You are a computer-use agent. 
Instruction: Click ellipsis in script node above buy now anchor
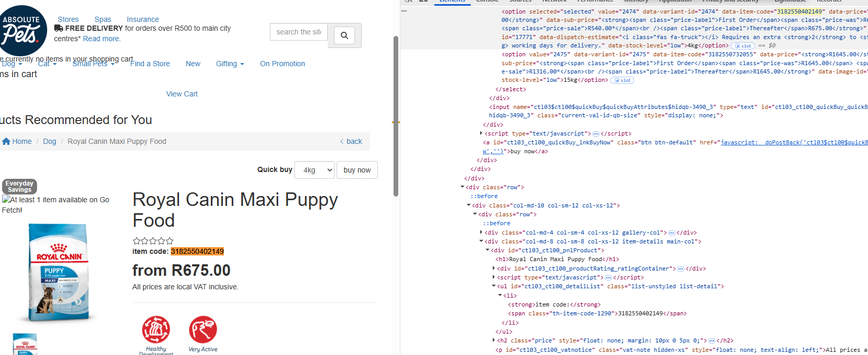[x=596, y=134]
